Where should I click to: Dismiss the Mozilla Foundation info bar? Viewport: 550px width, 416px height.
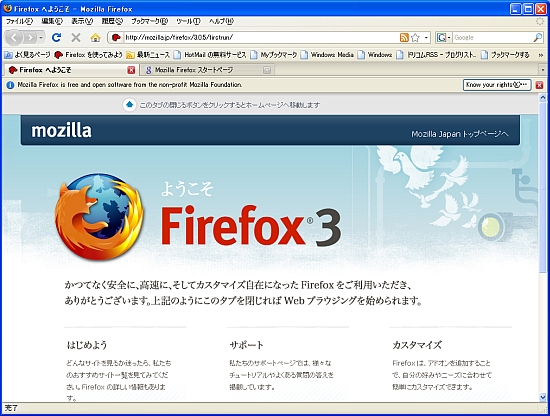539,85
